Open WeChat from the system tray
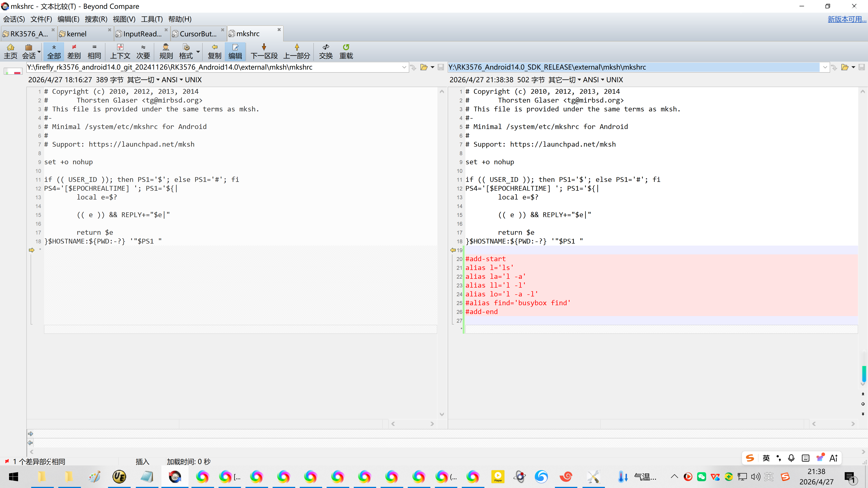The width and height of the screenshot is (868, 488). [x=702, y=476]
